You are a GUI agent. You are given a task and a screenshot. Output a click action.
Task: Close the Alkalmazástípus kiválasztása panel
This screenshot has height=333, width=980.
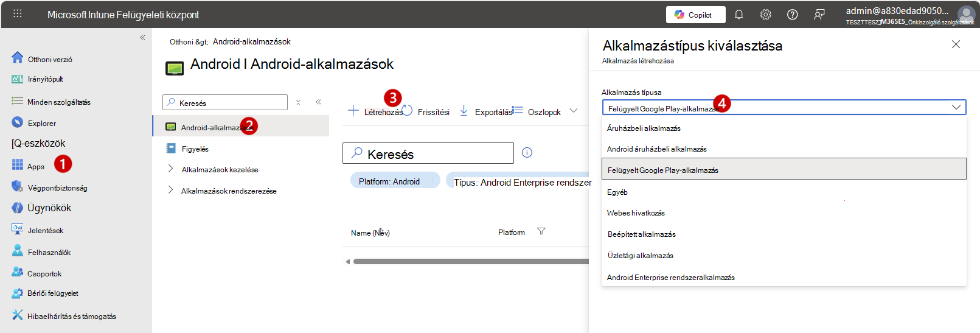(956, 44)
